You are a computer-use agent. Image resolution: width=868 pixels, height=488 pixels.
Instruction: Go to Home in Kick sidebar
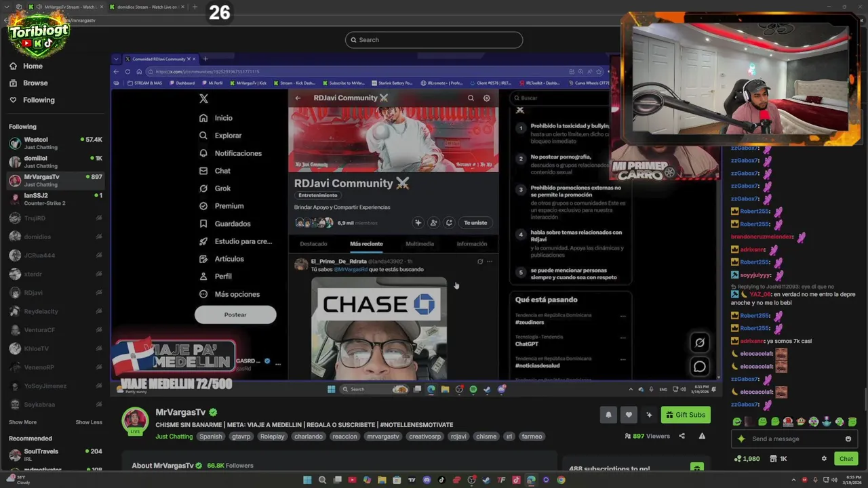[26, 66]
